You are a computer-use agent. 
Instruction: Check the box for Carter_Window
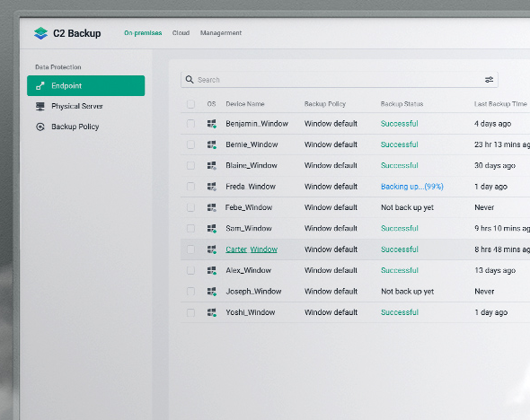pyautogui.click(x=190, y=249)
